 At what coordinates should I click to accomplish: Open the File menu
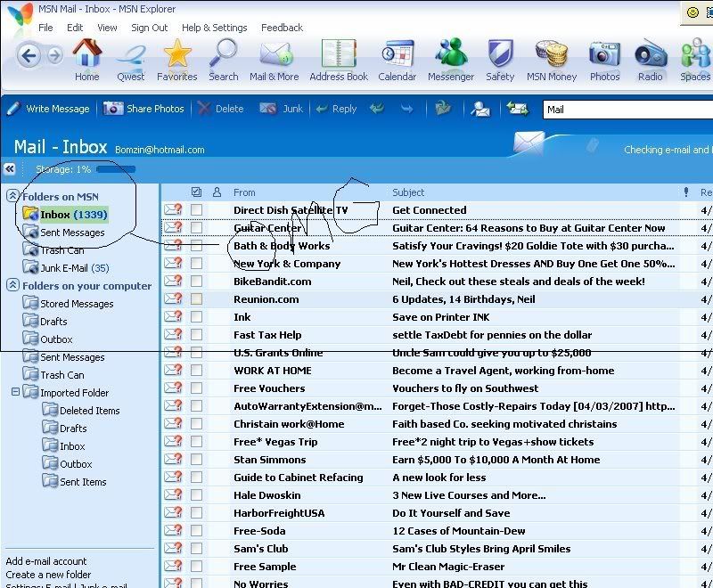pos(45,28)
